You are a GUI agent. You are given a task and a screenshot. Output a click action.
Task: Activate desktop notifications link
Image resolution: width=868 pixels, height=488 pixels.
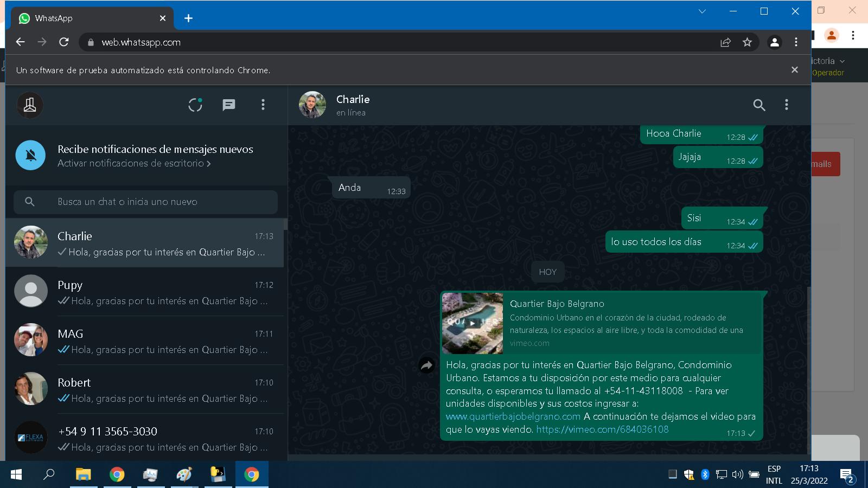[134, 163]
